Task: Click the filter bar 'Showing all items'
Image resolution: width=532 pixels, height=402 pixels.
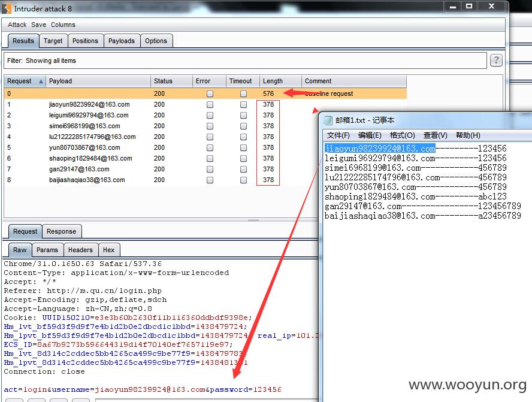Action: [245, 61]
